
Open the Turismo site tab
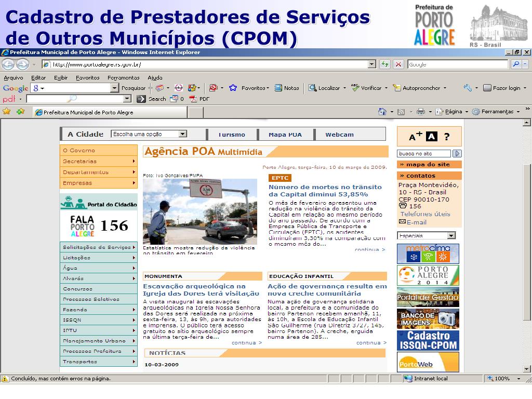coord(232,135)
